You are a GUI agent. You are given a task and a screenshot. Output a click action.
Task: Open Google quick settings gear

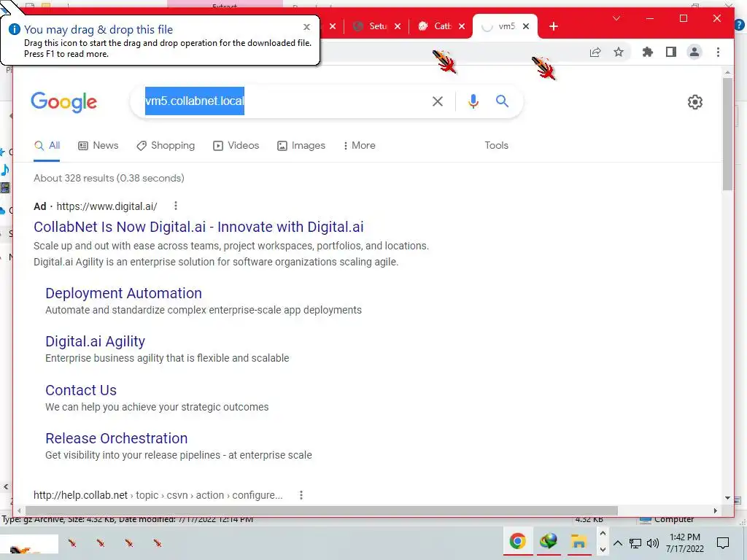point(695,102)
